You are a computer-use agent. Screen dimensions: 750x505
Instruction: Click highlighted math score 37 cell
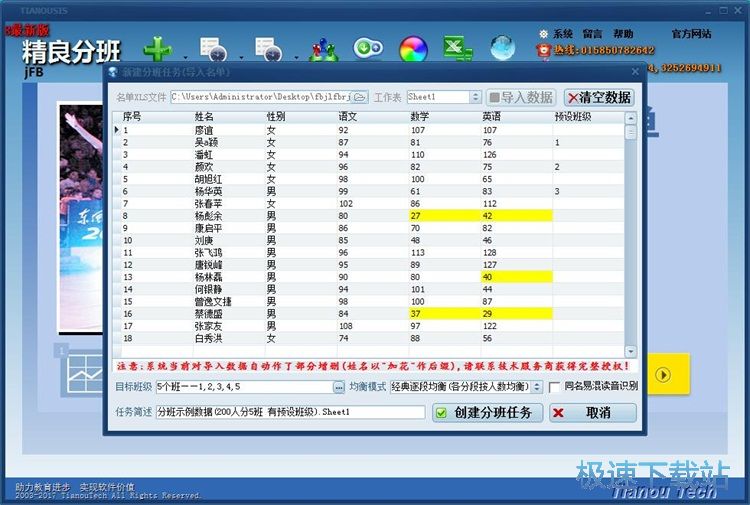(x=445, y=314)
